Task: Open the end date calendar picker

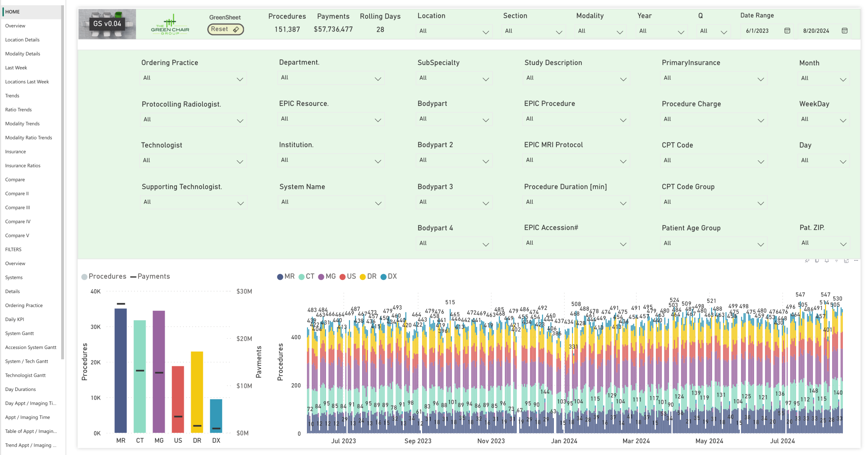Action: [844, 31]
